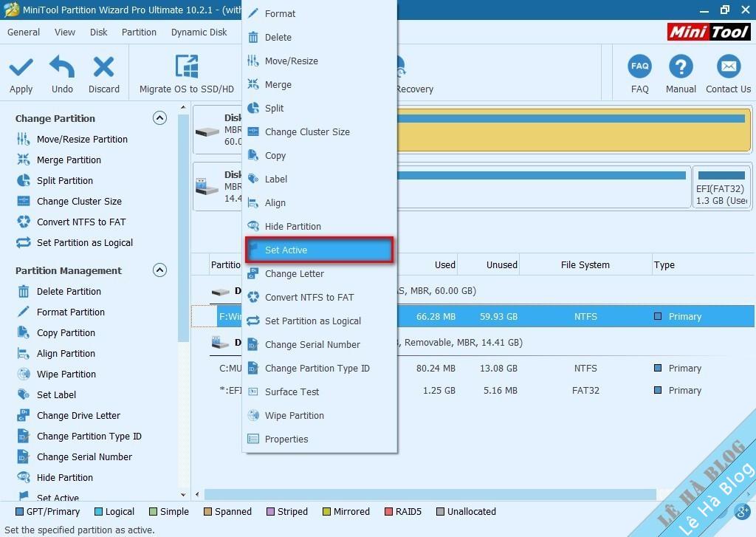
Task: Select the FAT32 1.25 GB partition row
Action: (x=473, y=391)
